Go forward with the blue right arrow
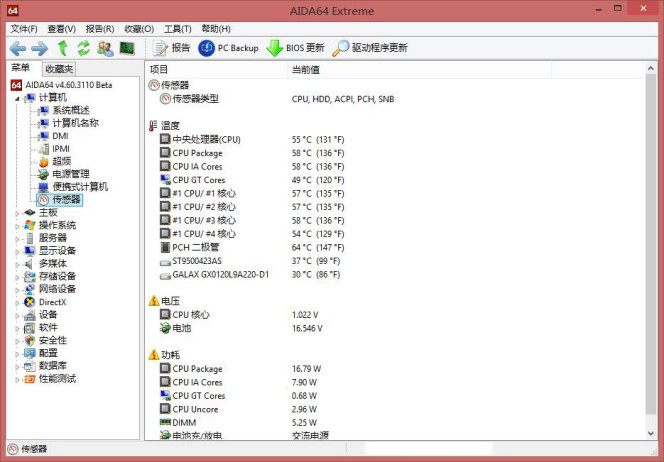Screen dimensions: 664x462 (39, 48)
